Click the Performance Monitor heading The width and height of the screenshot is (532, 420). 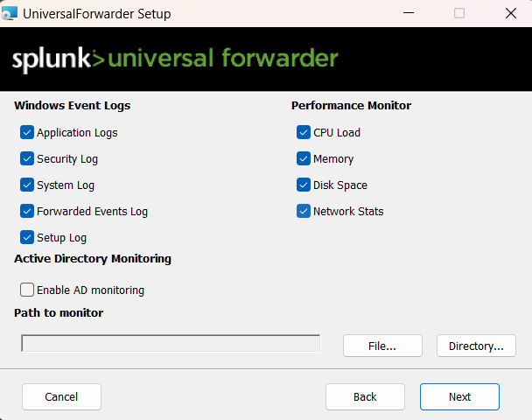pos(351,106)
